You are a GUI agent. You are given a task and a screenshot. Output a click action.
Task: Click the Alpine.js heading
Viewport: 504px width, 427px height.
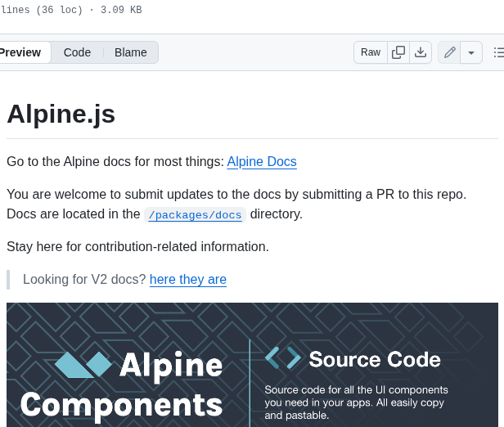(61, 114)
